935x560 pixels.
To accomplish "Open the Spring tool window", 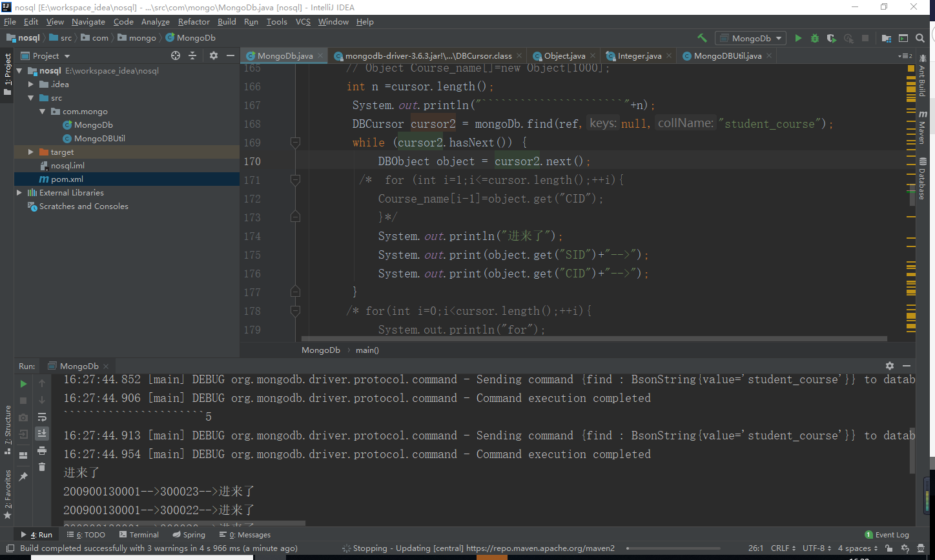I will 189,535.
